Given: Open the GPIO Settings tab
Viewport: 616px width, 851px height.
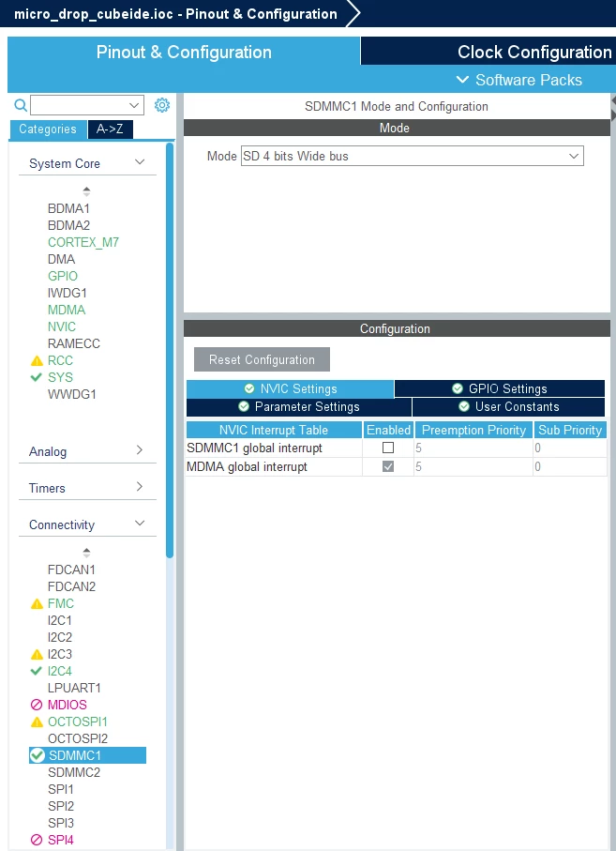Looking at the screenshot, I should 500,388.
